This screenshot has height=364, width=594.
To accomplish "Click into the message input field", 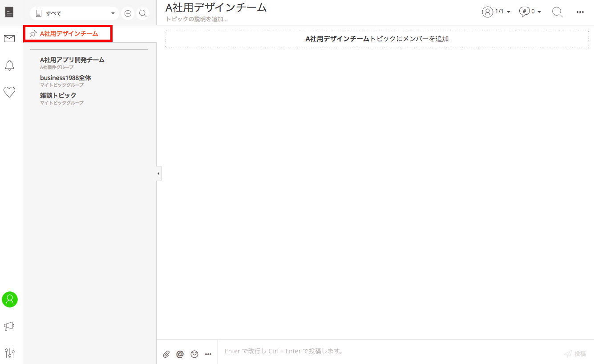I will pyautogui.click(x=387, y=352).
